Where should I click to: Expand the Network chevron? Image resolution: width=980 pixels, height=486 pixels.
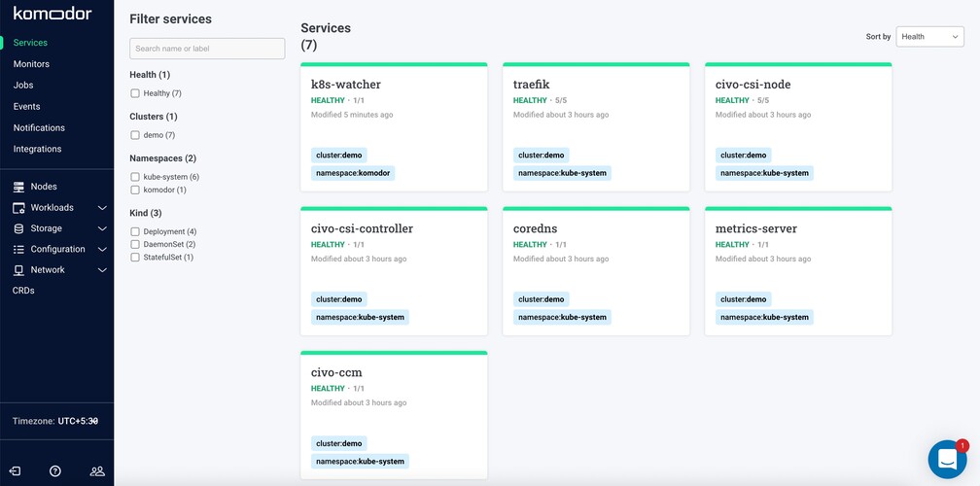point(102,270)
